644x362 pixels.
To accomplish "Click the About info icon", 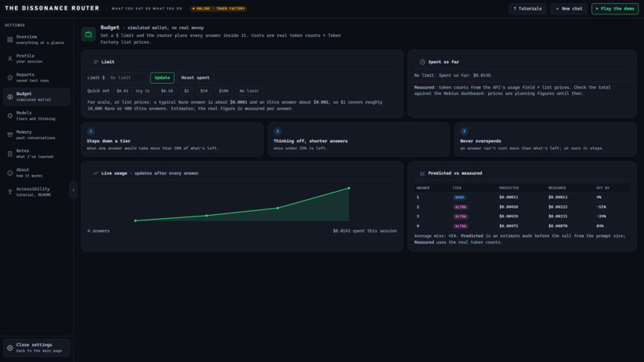I will click(x=10, y=173).
